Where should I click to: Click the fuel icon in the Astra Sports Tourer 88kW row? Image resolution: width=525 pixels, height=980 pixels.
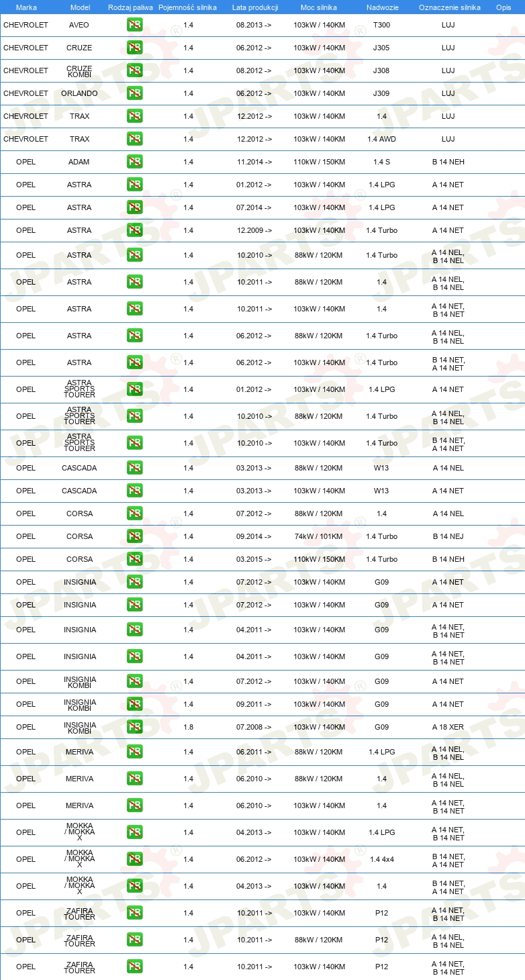point(134,417)
